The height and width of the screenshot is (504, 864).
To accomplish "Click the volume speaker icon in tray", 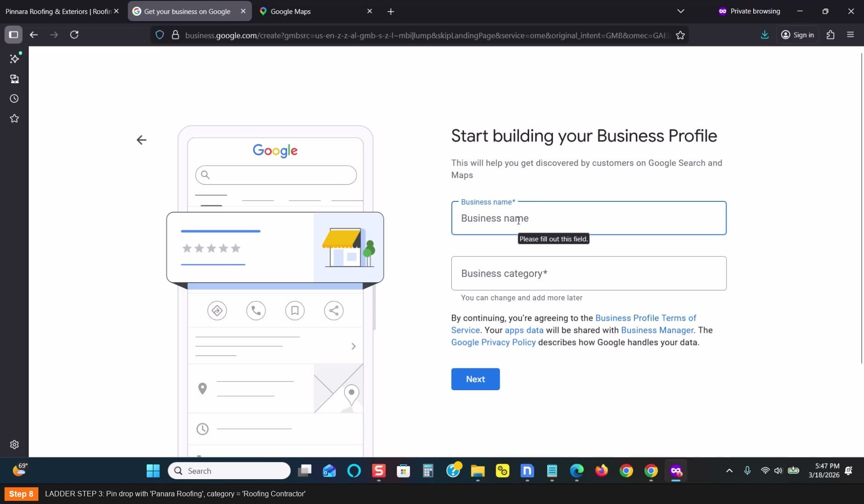I will click(778, 471).
